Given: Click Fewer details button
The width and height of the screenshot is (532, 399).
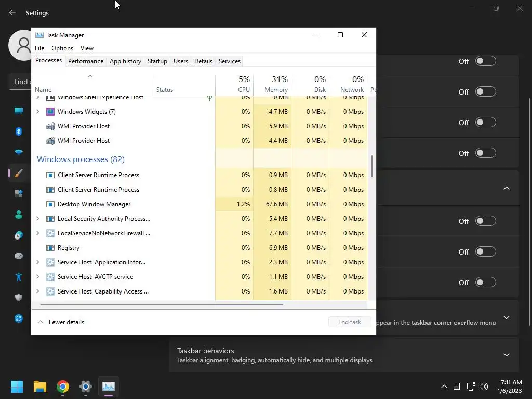Looking at the screenshot, I should click(x=61, y=322).
